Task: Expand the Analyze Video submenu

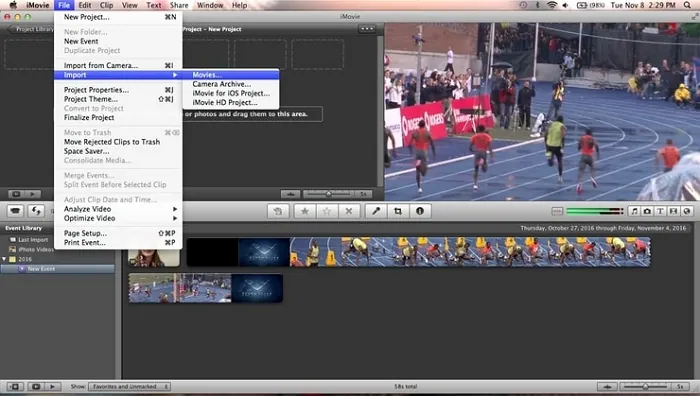Action: click(x=118, y=209)
